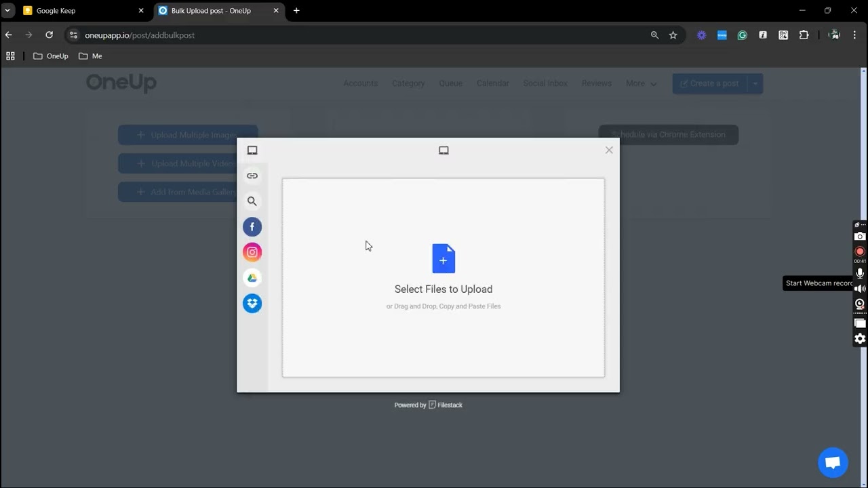Screen dimensions: 868x488
Task: View site information icon in address bar
Action: (74, 35)
